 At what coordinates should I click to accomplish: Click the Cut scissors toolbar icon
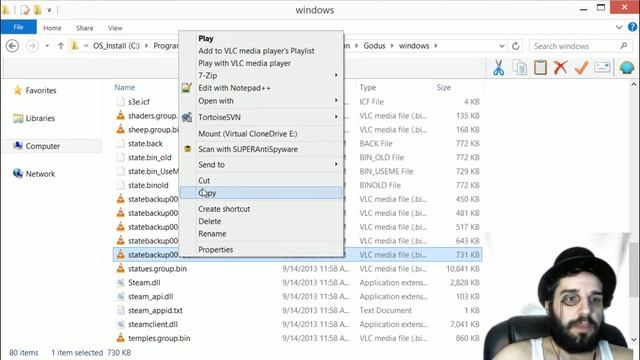coord(498,67)
